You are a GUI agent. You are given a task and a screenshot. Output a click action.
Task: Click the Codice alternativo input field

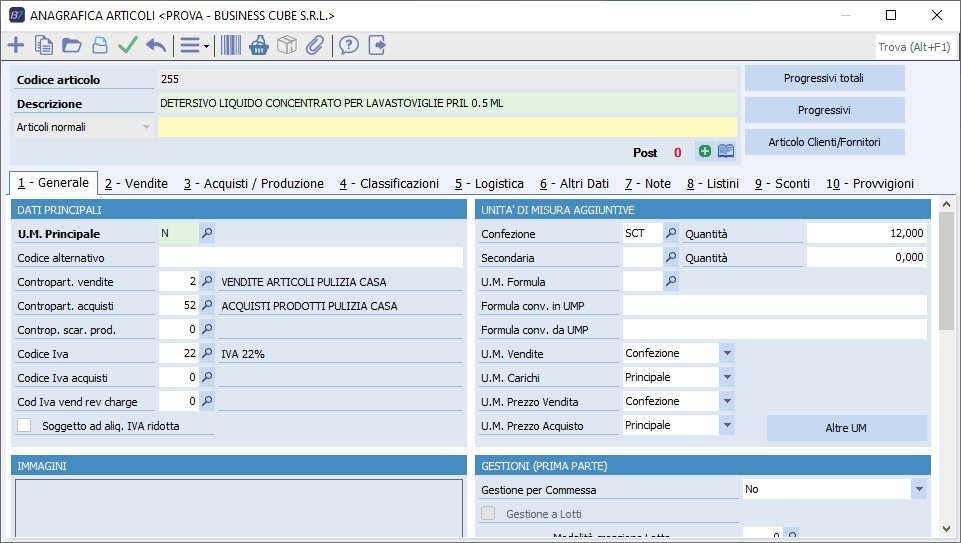coord(310,258)
